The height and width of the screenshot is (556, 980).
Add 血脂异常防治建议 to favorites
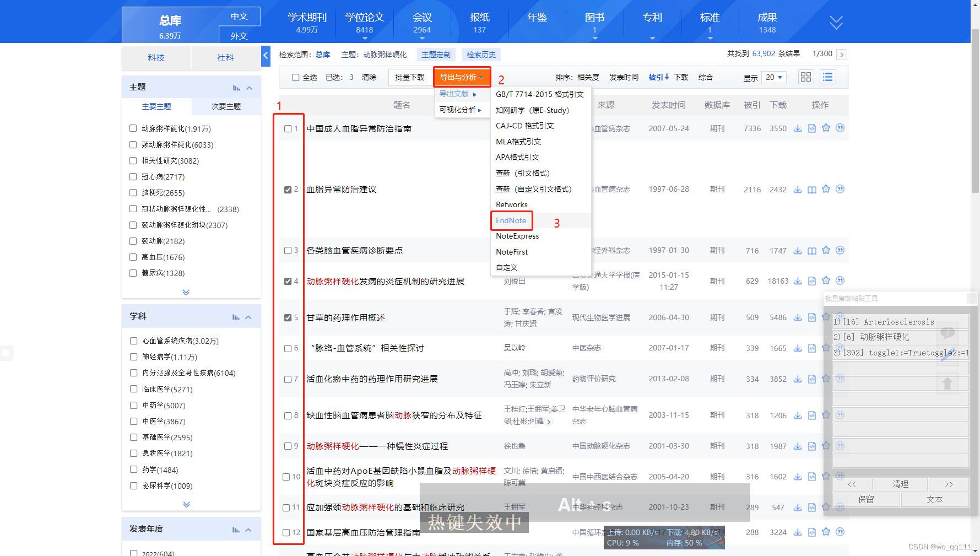click(826, 189)
